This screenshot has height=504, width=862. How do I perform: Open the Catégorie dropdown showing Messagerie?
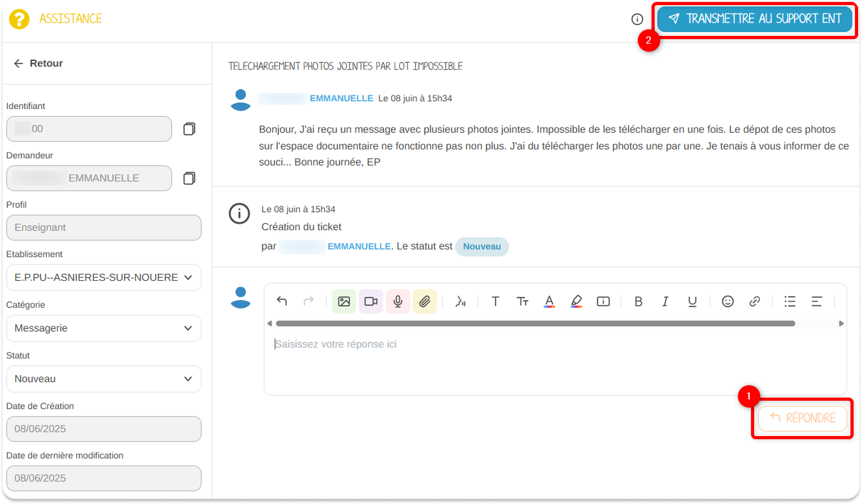(x=104, y=328)
